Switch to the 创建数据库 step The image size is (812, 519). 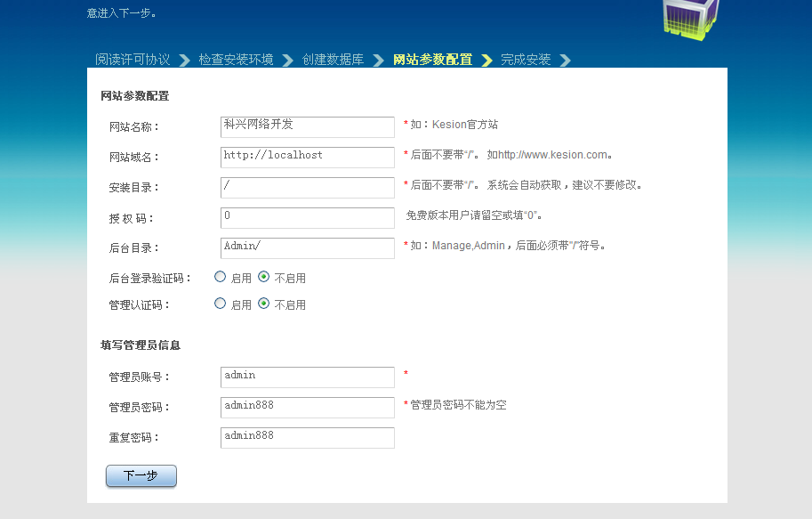335,61
